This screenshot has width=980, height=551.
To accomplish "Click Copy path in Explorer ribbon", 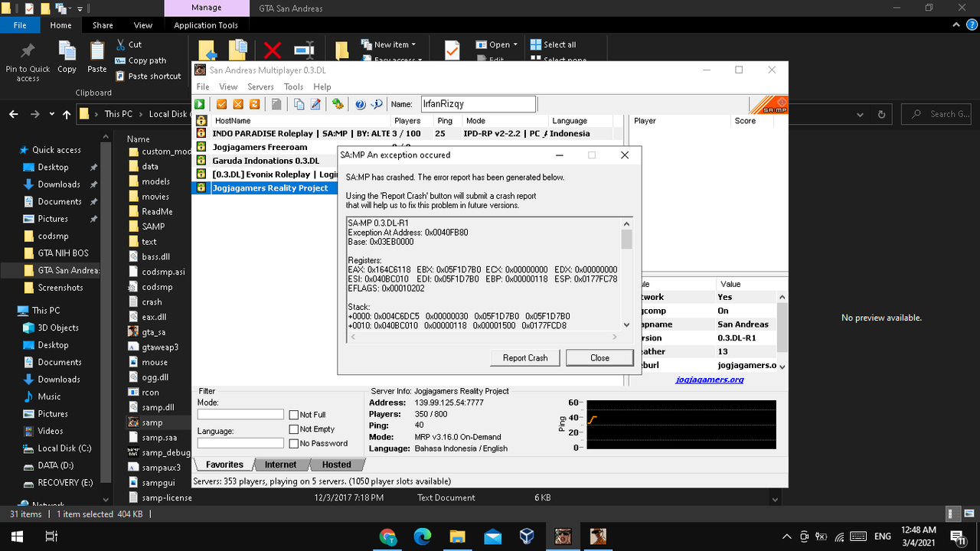I will [x=141, y=60].
